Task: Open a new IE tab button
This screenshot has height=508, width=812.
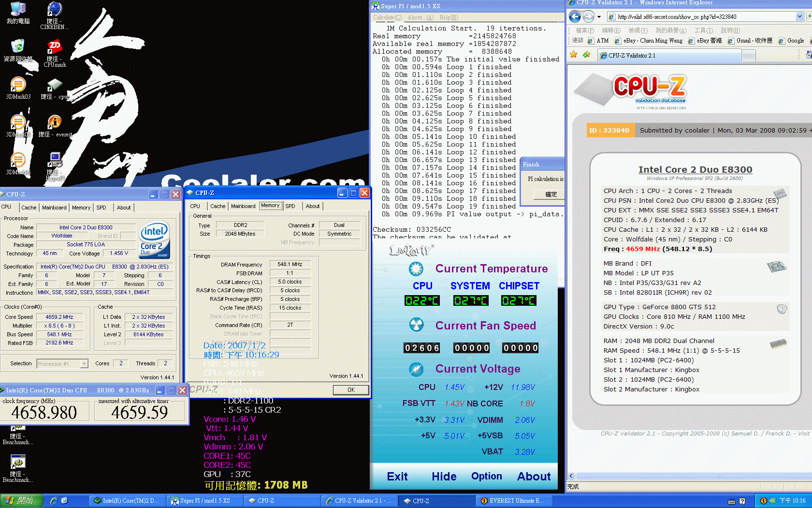Action: click(748, 56)
